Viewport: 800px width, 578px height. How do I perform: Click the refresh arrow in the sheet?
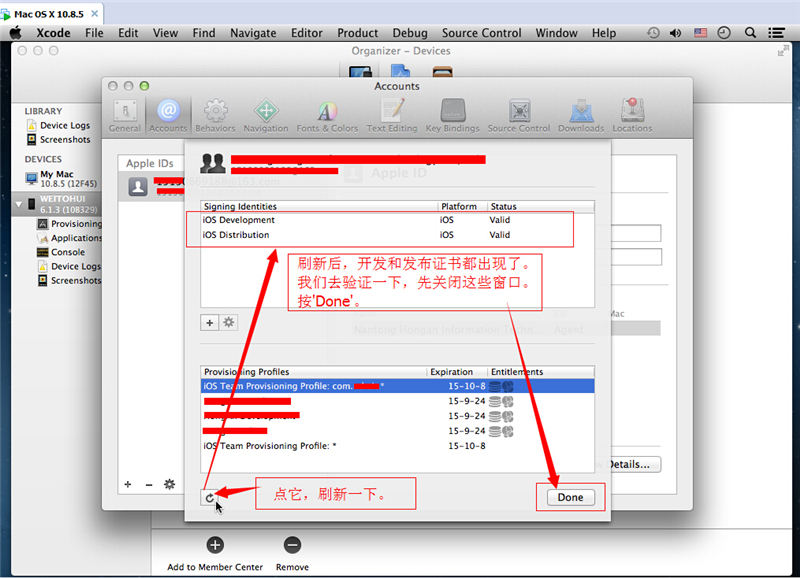pyautogui.click(x=209, y=497)
